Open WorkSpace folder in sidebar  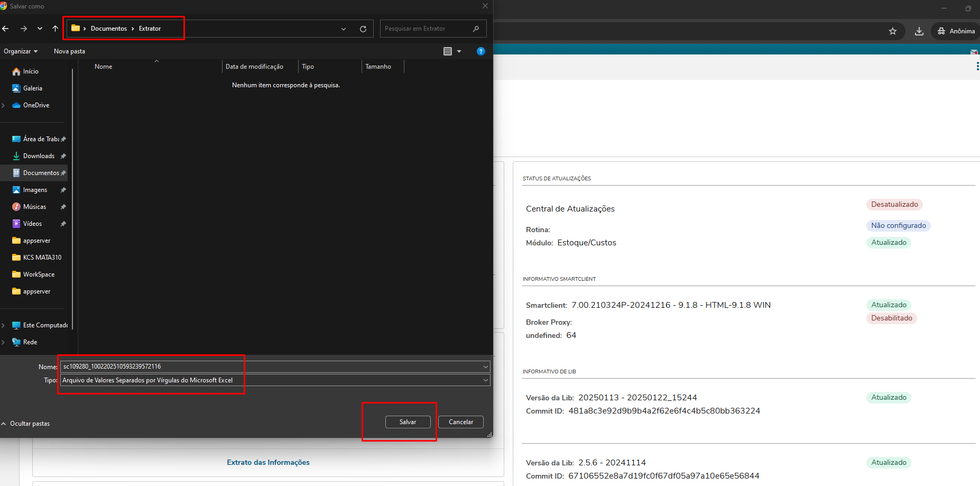point(39,274)
